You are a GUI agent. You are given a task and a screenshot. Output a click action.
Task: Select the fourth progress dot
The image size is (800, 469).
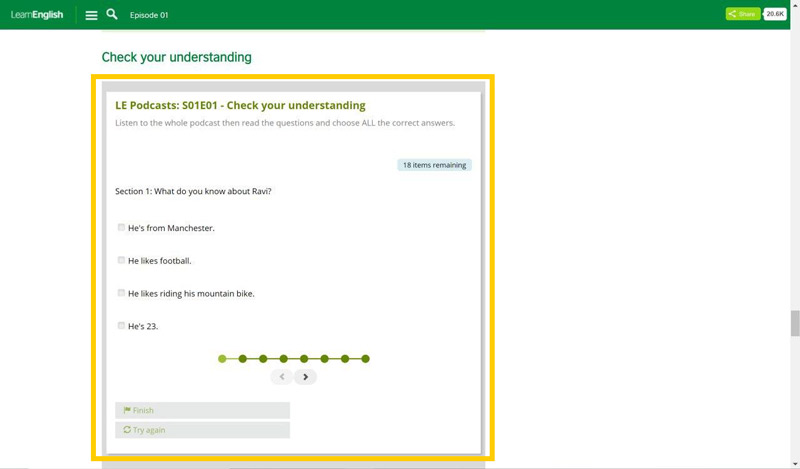(284, 358)
